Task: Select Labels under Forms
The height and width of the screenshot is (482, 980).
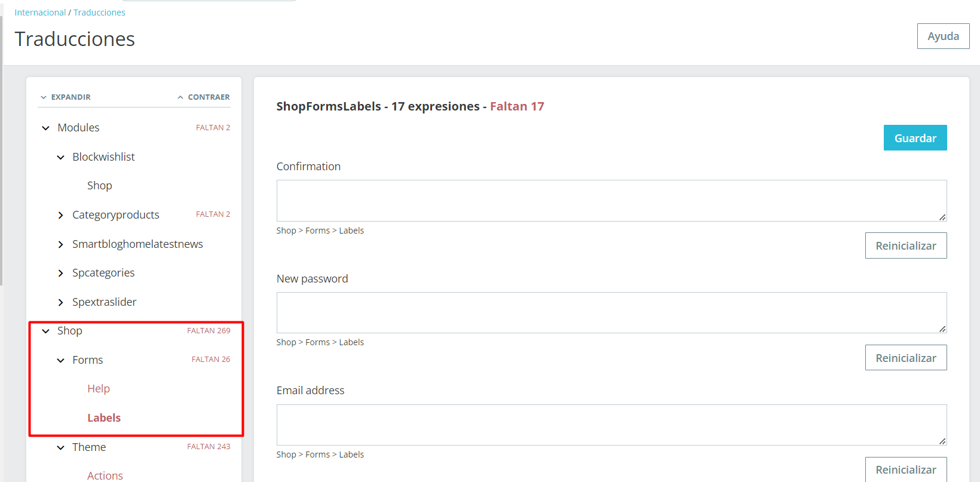Action: 104,418
